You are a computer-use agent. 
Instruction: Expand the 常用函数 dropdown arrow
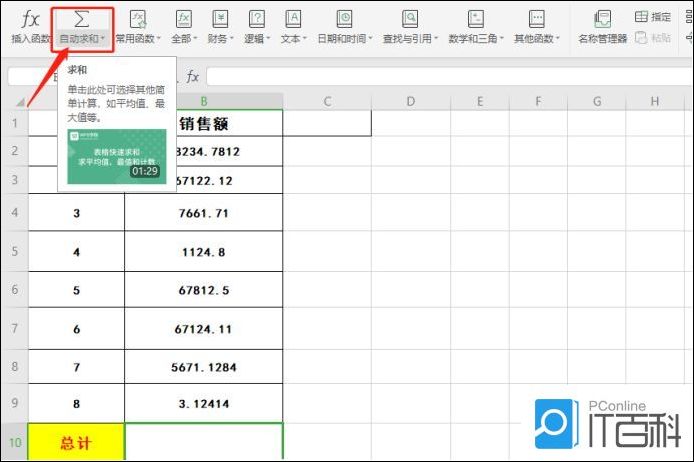158,39
